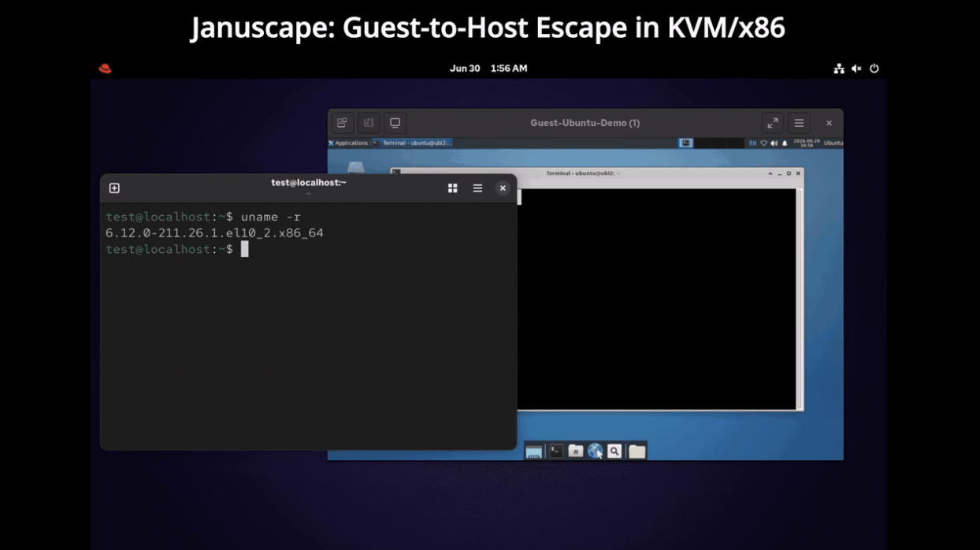Toggle fullscreen in the Guest-Ubuntu-Demo window
The height and width of the screenshot is (550, 980).
pos(773,123)
